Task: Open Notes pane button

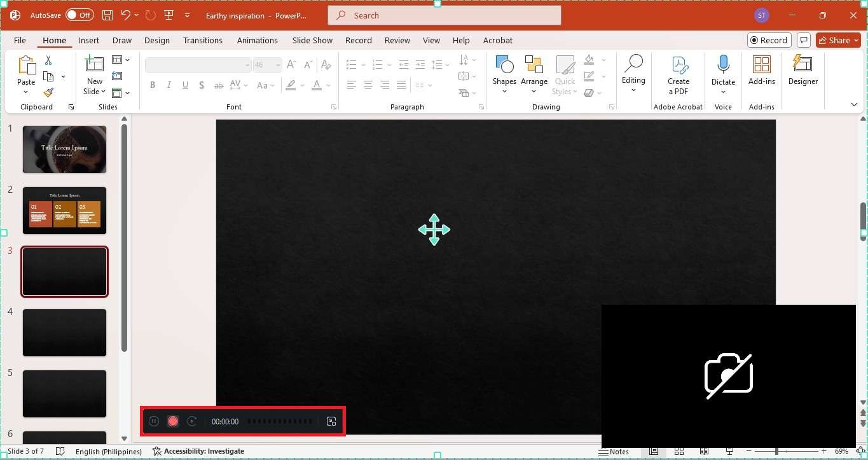Action: tap(614, 451)
